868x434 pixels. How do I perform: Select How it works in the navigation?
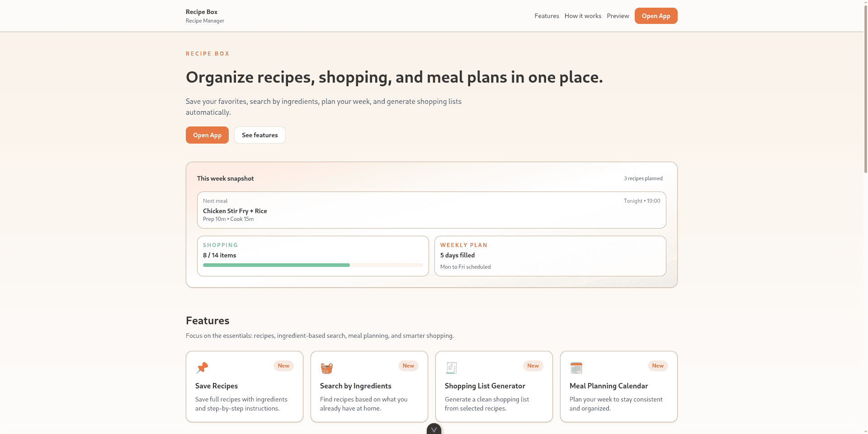pyautogui.click(x=583, y=16)
